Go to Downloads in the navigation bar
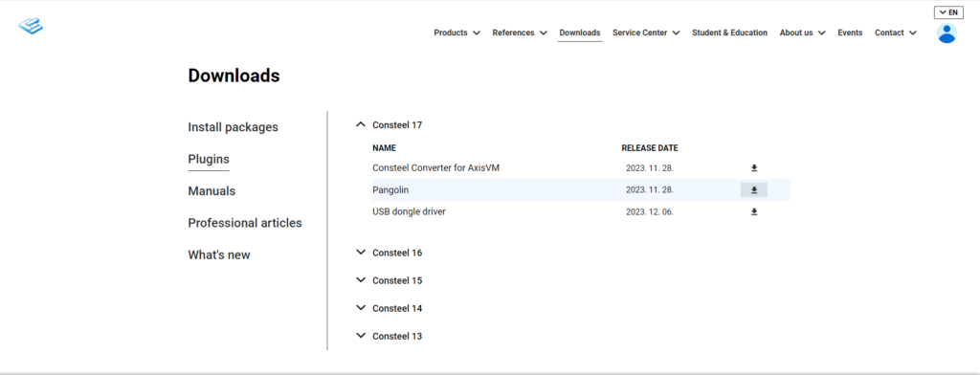This screenshot has width=980, height=375. pyautogui.click(x=579, y=33)
